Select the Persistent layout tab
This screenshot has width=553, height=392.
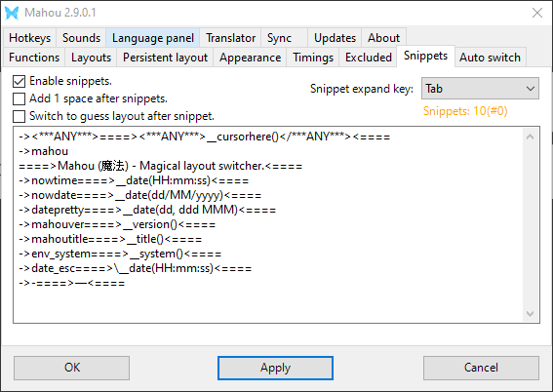pyautogui.click(x=165, y=58)
